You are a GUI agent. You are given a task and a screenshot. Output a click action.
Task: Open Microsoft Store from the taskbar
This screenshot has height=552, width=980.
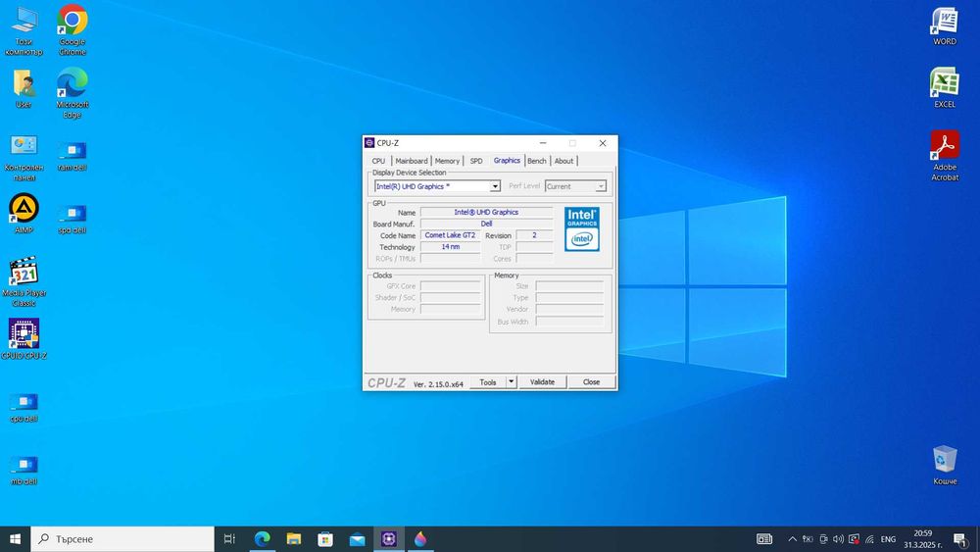[x=325, y=539]
